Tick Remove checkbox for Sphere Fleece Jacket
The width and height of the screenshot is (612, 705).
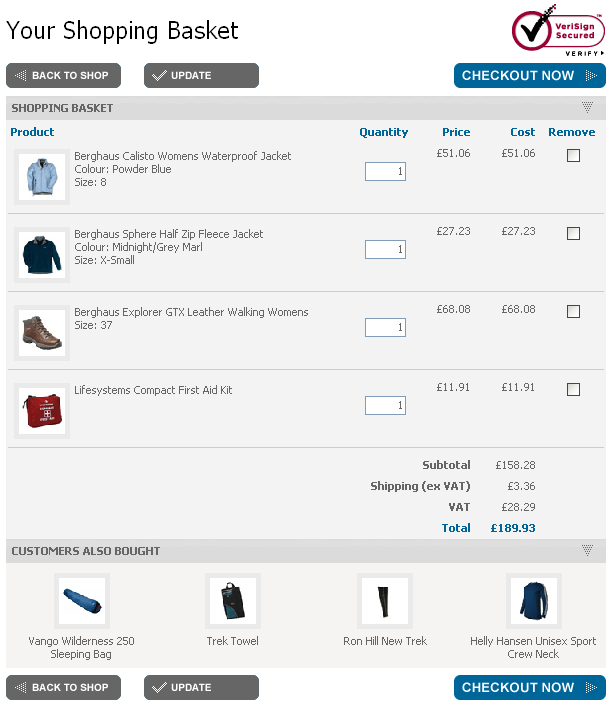[x=573, y=234]
